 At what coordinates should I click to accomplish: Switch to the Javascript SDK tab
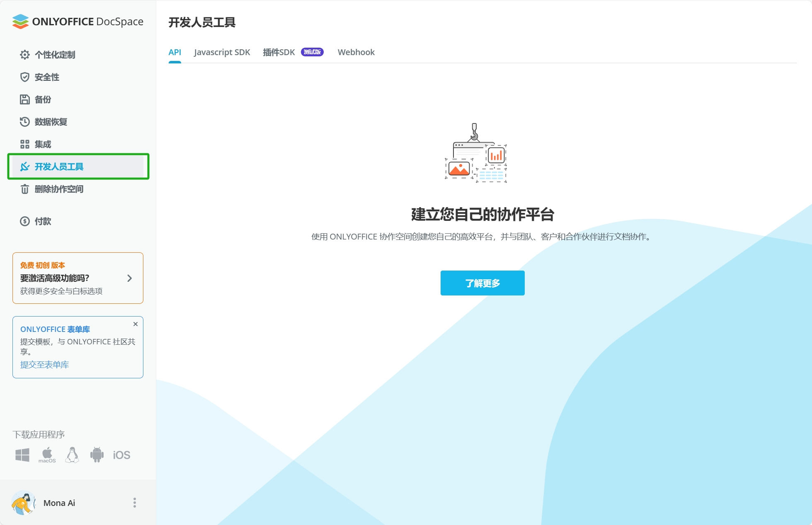coord(222,52)
